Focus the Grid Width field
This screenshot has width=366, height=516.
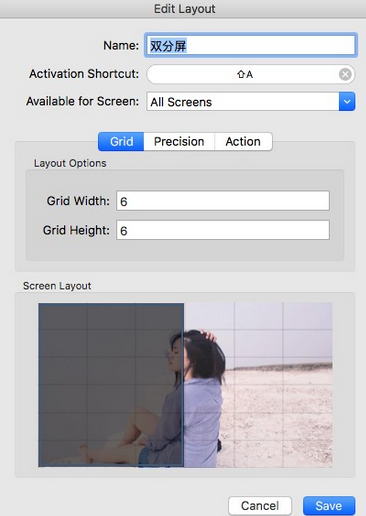point(223,201)
